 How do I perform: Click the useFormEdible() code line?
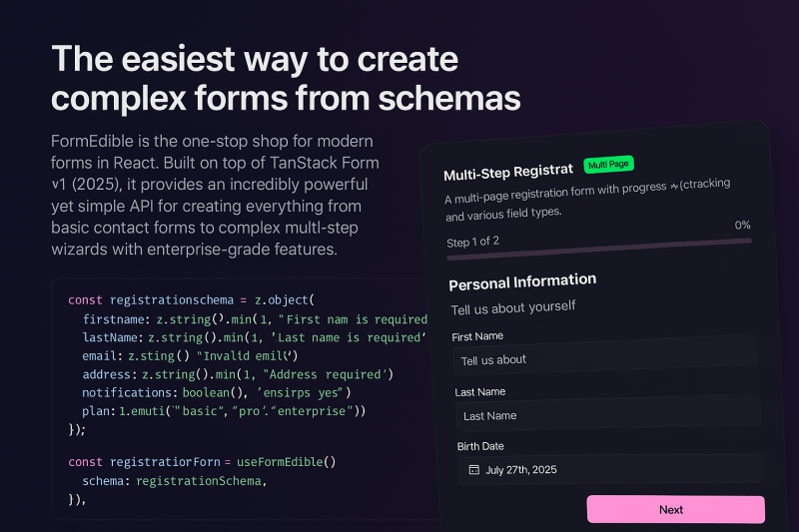pos(202,462)
